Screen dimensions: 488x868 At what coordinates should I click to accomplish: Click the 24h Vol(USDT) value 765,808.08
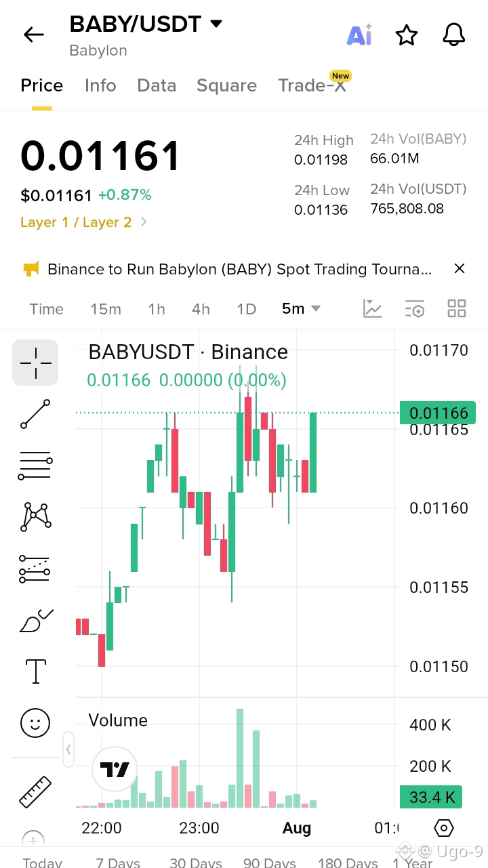[x=407, y=209]
